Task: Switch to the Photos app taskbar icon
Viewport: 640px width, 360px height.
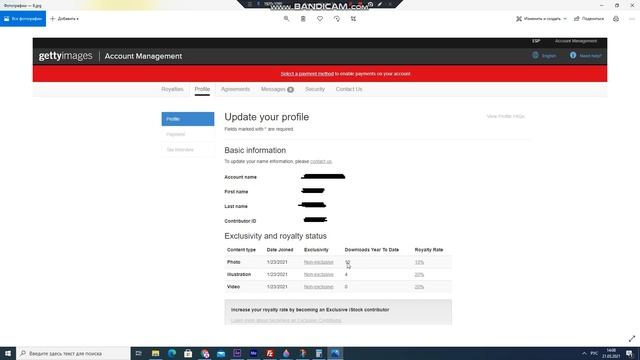Action: (x=335, y=353)
